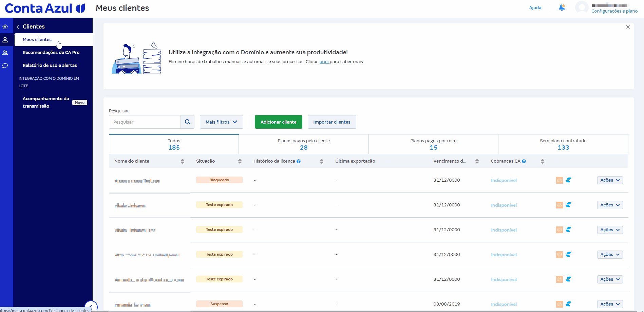
Task: Click the Importar clientes button
Action: [332, 122]
